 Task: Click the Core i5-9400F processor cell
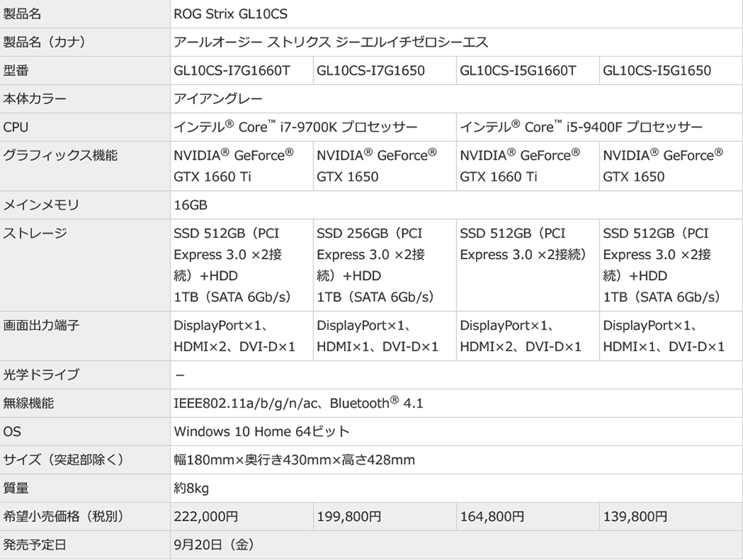coord(581,127)
